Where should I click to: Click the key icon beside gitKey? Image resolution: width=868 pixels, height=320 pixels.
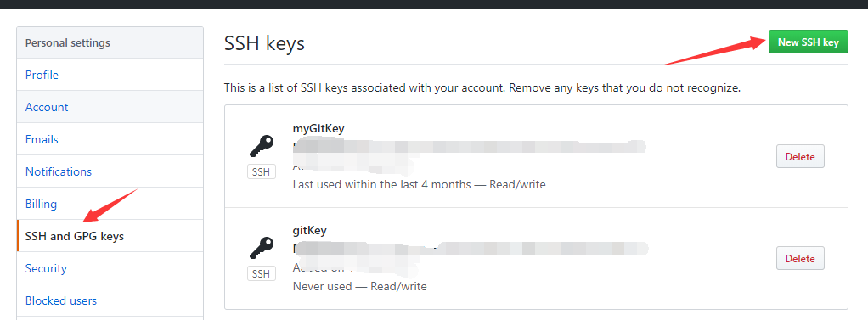pos(262,248)
